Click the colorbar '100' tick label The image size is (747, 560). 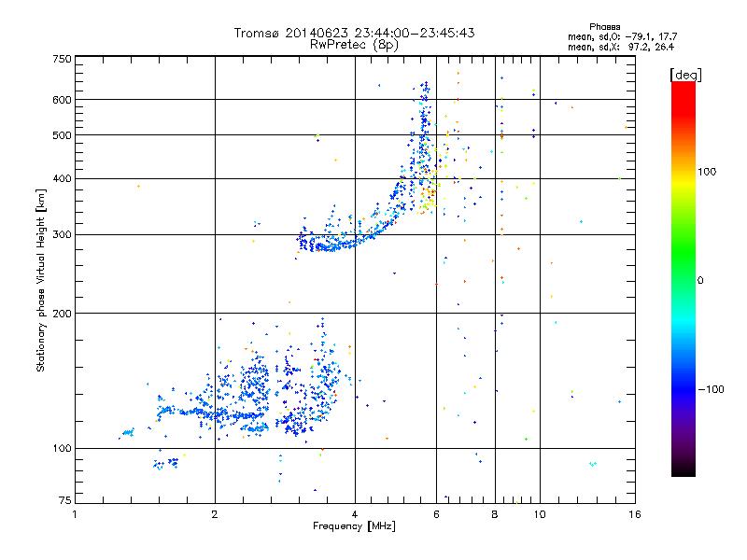[707, 172]
